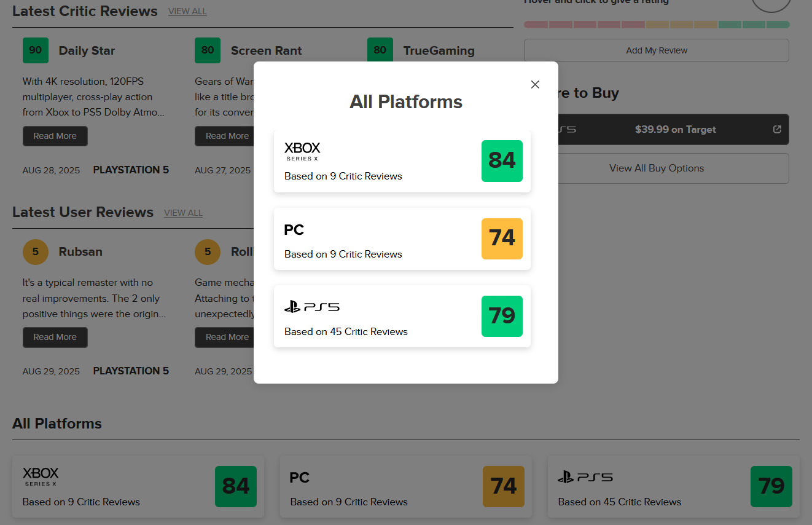
Task: Open View All for Latest User Reviews
Action: [183, 213]
